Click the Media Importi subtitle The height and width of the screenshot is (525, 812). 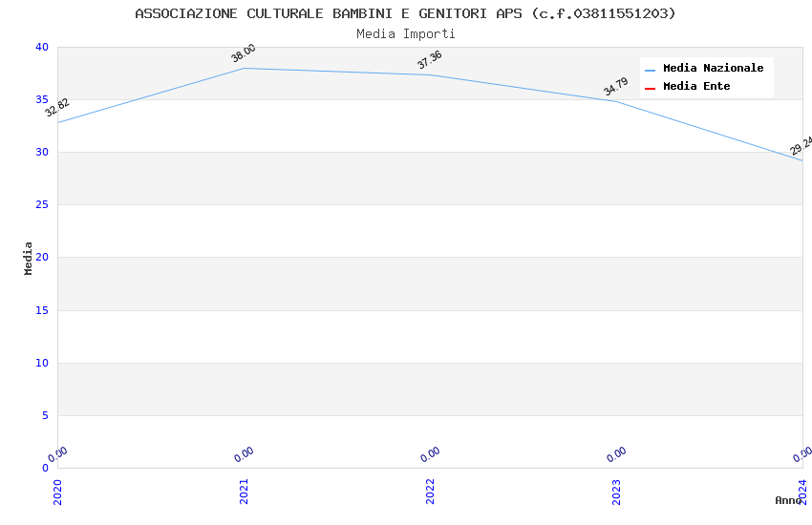point(405,33)
